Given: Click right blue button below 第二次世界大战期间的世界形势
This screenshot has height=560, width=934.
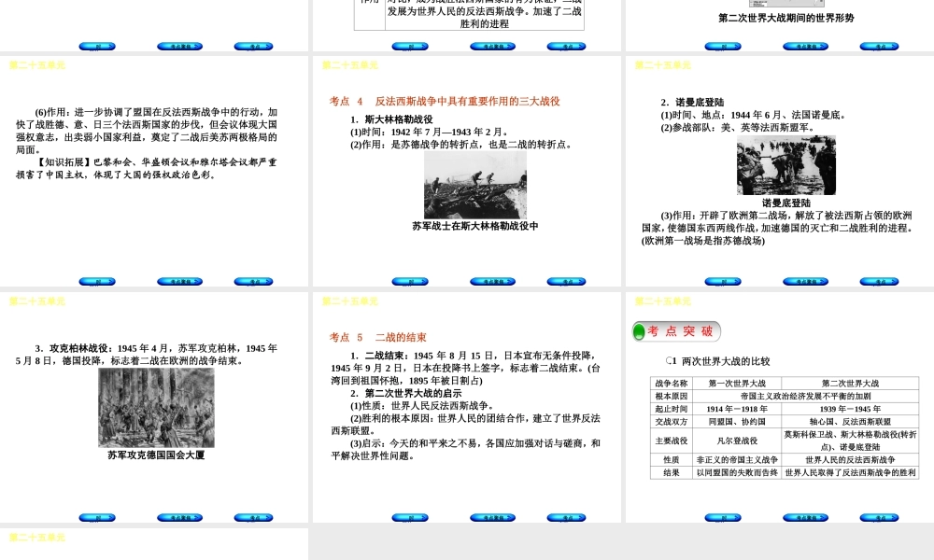Looking at the screenshot, I should coord(879,47).
